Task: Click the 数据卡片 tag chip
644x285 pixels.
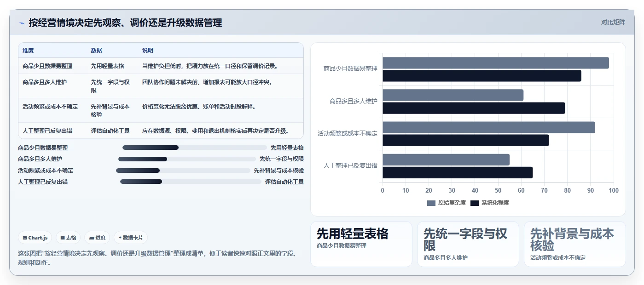Action: (131, 238)
